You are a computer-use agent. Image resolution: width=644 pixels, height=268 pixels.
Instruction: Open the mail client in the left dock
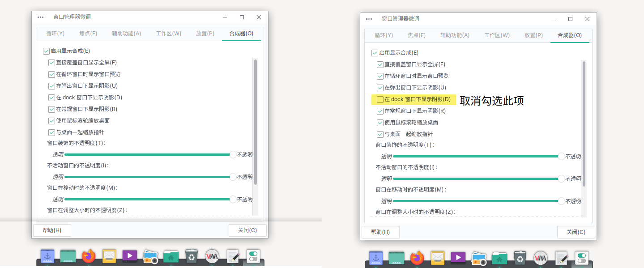click(x=109, y=256)
